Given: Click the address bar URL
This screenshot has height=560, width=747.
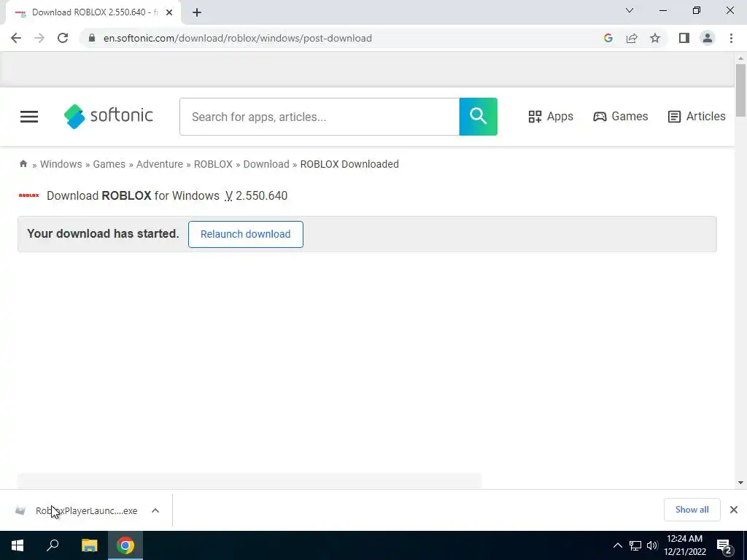Looking at the screenshot, I should 237,38.
